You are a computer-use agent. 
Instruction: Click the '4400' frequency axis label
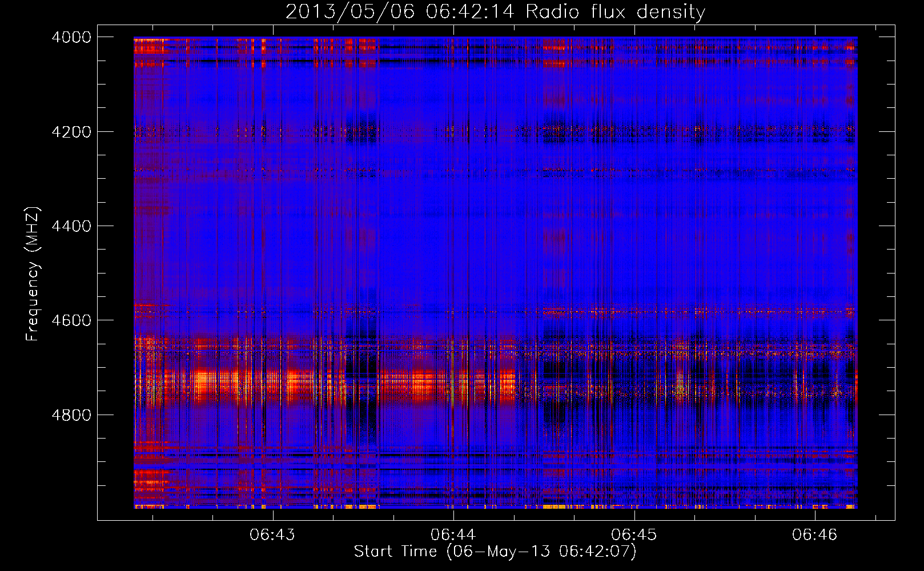(x=71, y=226)
